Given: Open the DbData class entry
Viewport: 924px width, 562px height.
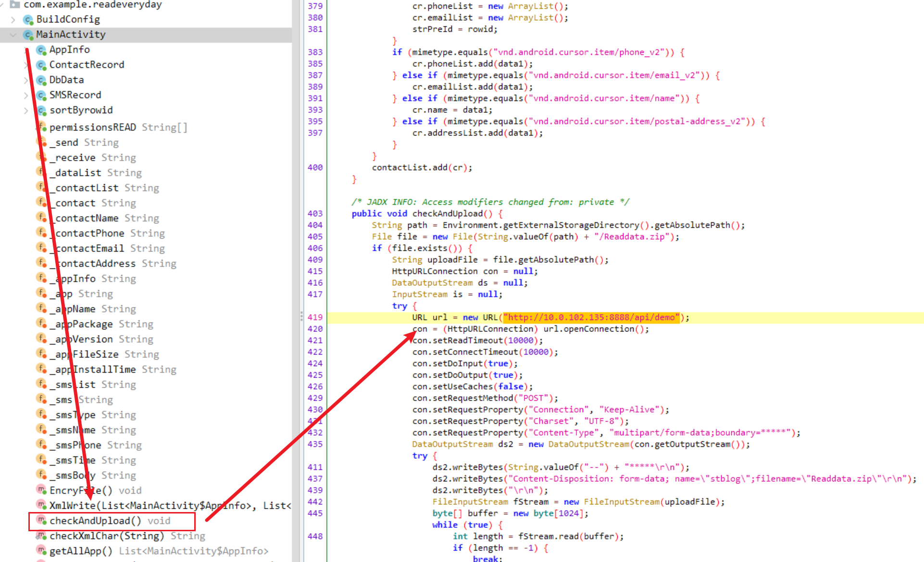Looking at the screenshot, I should [x=66, y=80].
